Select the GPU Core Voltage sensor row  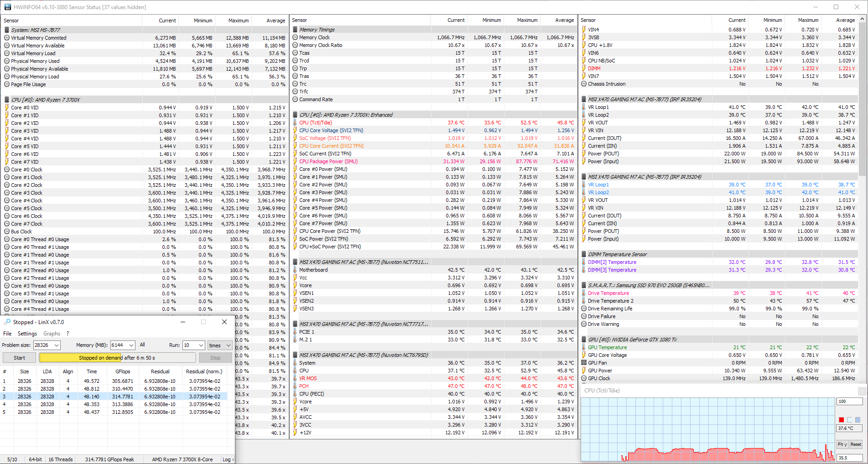[719, 355]
